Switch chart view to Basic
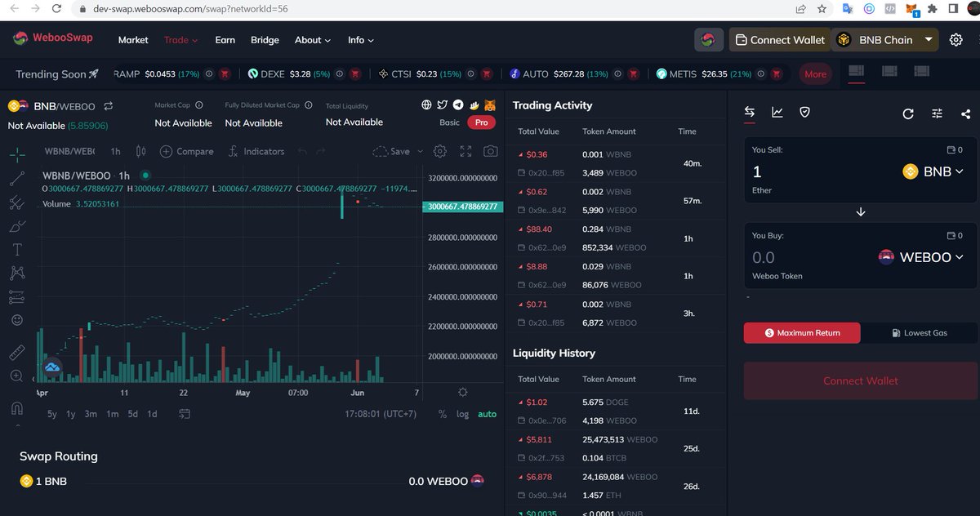 point(450,122)
